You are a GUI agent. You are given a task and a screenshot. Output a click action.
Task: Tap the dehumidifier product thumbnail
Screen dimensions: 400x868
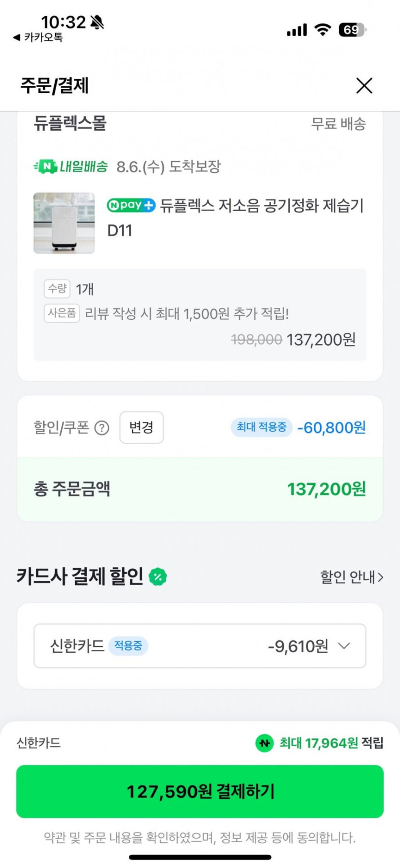tap(64, 223)
